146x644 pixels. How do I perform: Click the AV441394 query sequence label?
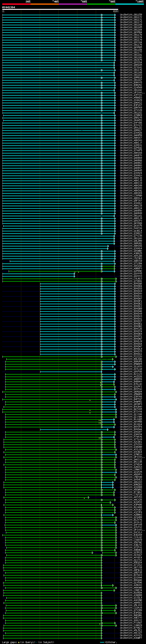[8, 8]
